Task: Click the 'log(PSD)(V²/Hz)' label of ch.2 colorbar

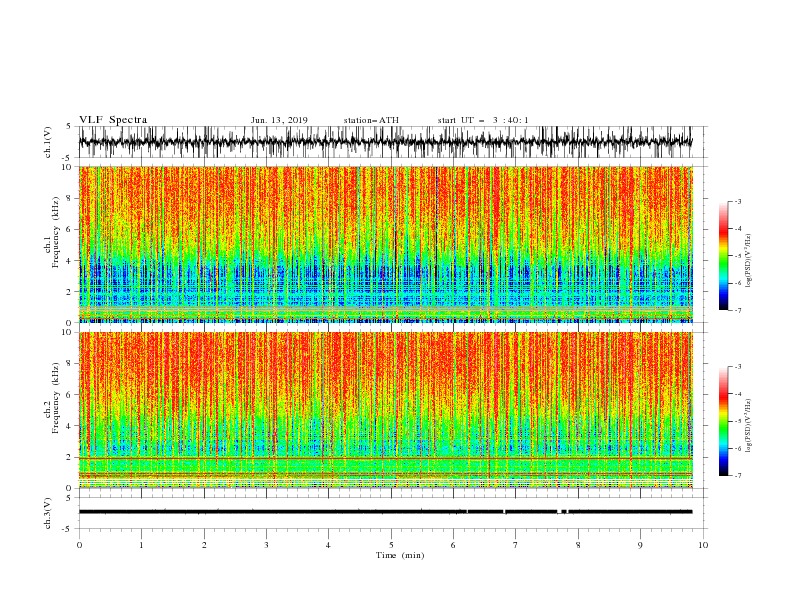Action: [x=748, y=426]
